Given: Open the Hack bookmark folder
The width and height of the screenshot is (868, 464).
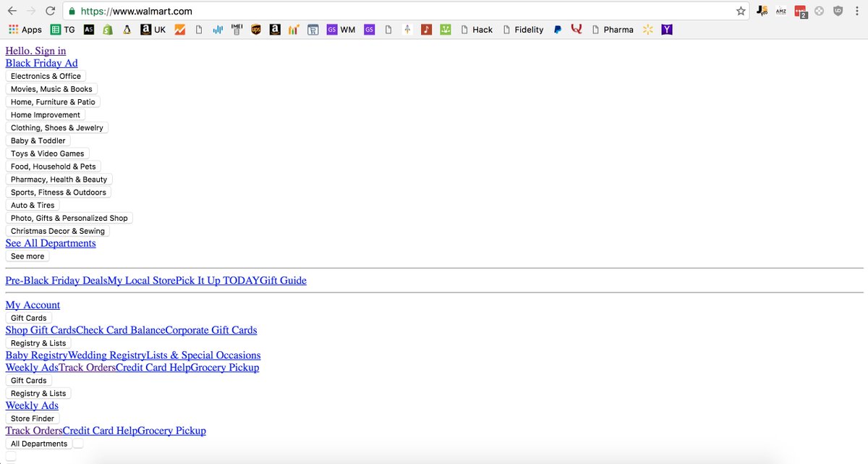Looking at the screenshot, I should click(x=477, y=30).
